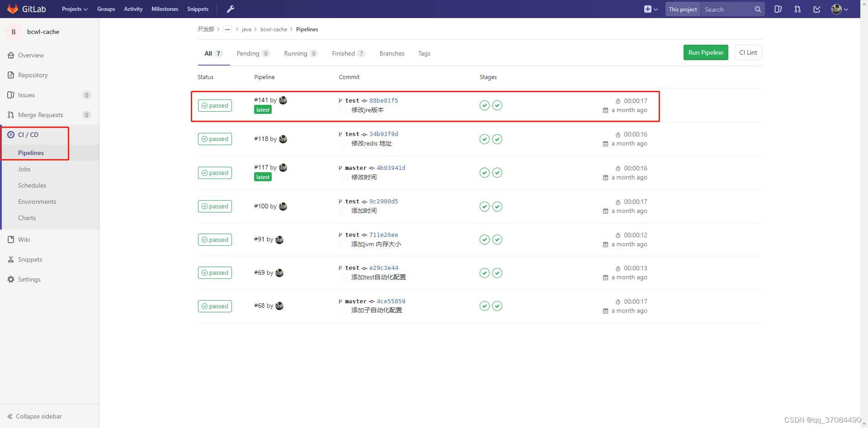The image size is (868, 428).
Task: Click the merge requests icon in top bar
Action: coord(797,9)
